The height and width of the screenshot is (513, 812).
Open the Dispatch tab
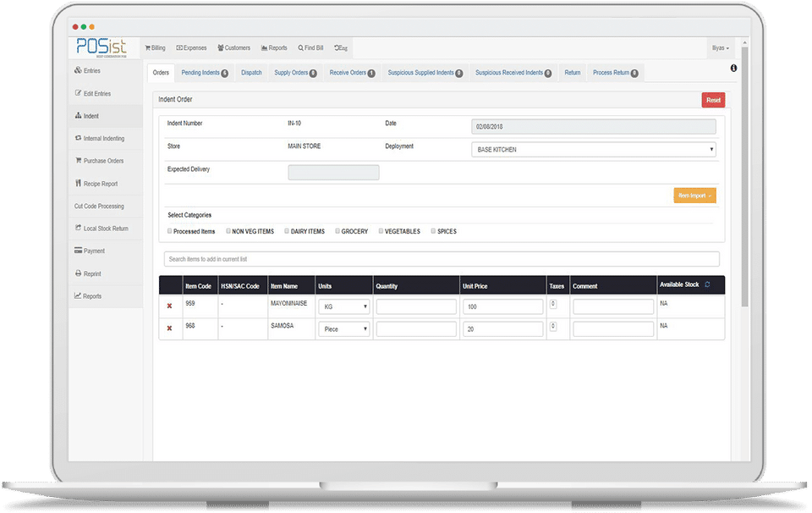[x=252, y=73]
